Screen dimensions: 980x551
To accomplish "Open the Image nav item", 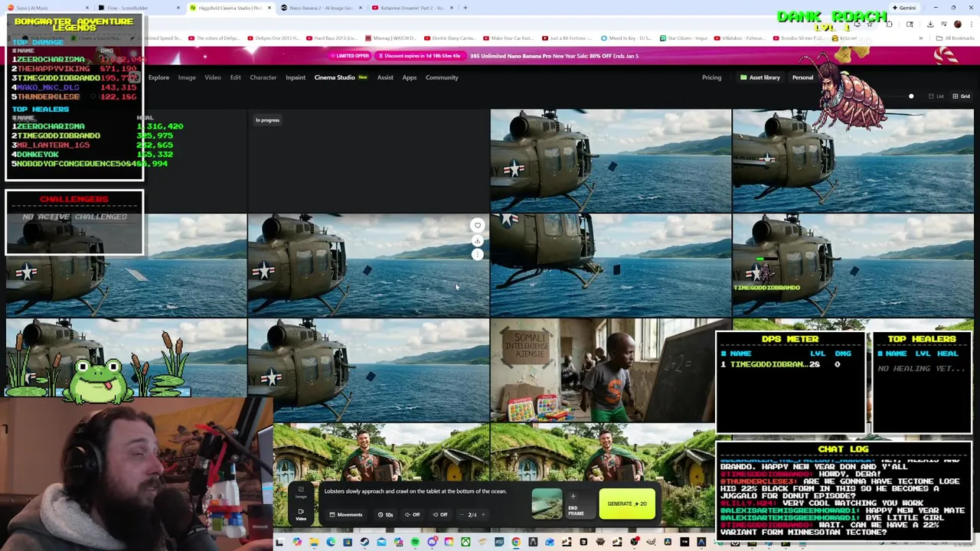I will 187,77.
